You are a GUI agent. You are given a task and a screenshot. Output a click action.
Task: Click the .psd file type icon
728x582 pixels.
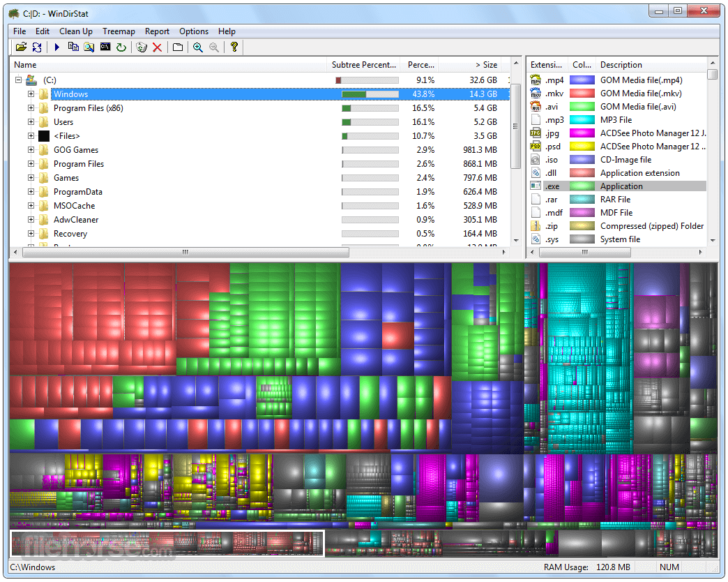[536, 147]
